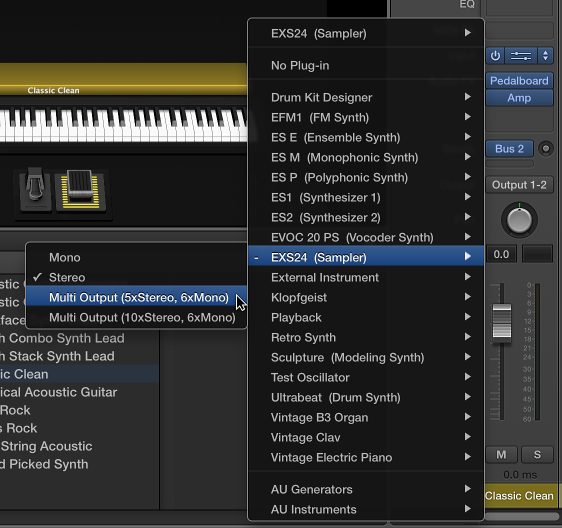Expand ES1 (Synthesizer 1) submenu

coord(366,198)
